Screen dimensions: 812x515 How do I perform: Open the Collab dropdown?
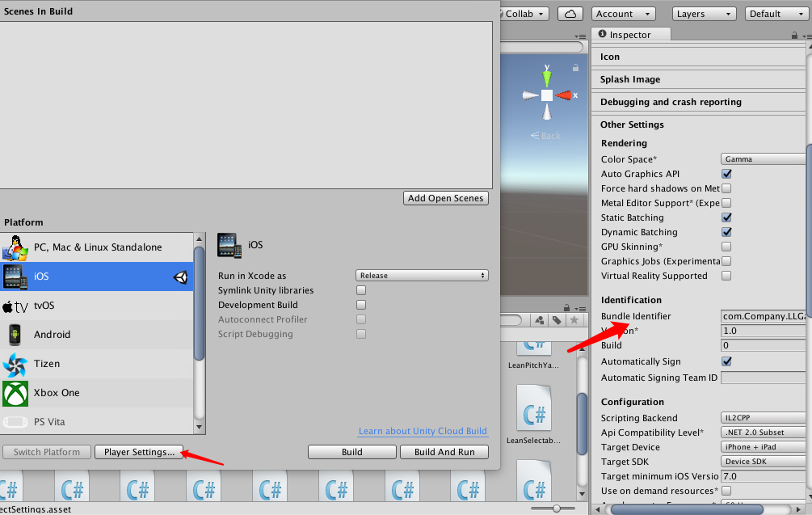pos(524,14)
